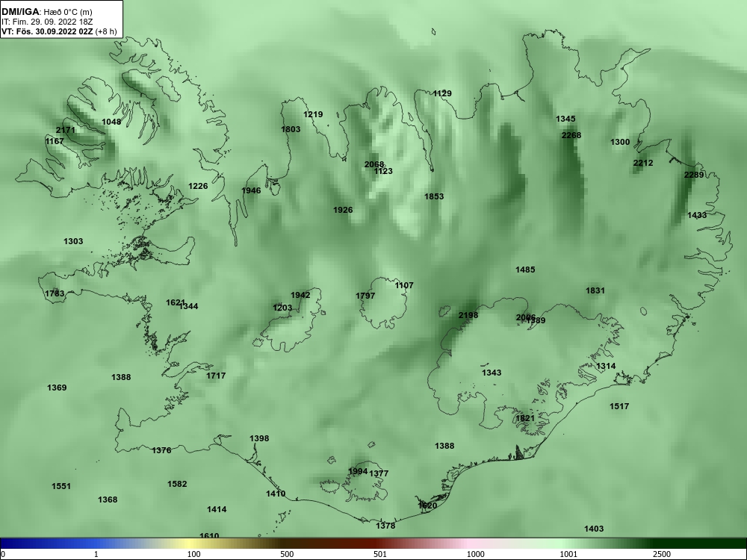Click the 1831 height value
This screenshot has width=747, height=560.
(595, 290)
